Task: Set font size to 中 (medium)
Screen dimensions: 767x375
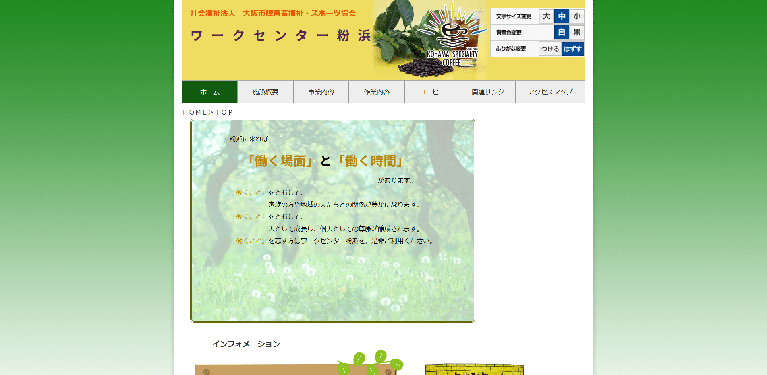Action: (562, 16)
